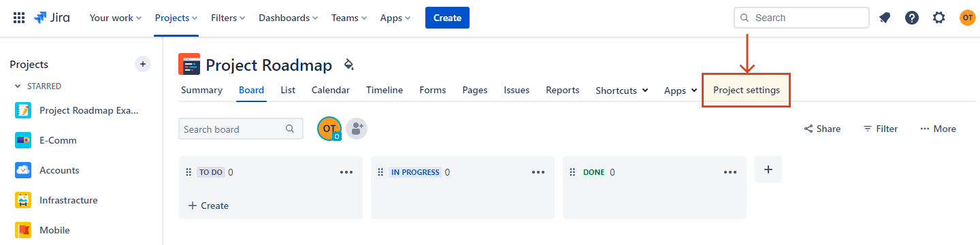Open the Accounts project link

click(x=59, y=170)
